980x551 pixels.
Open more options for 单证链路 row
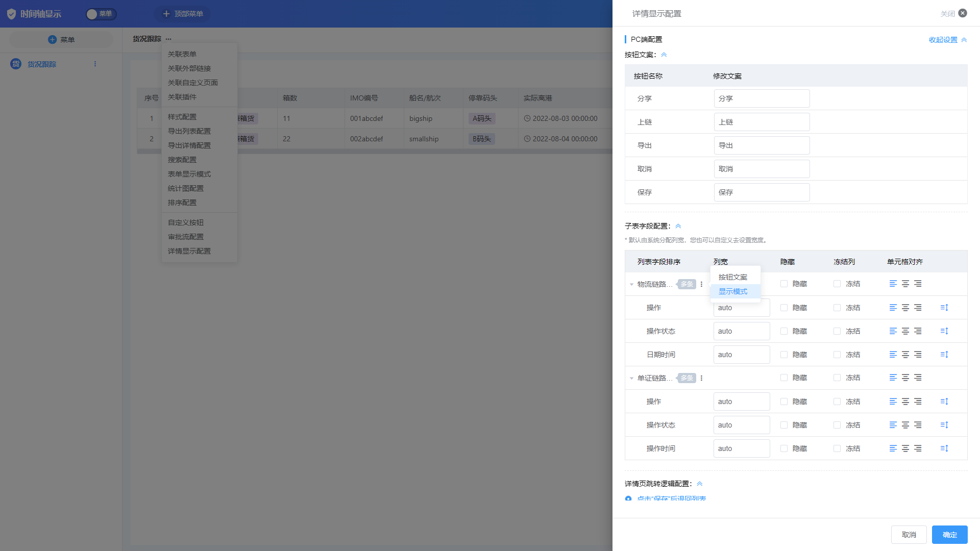coord(701,378)
